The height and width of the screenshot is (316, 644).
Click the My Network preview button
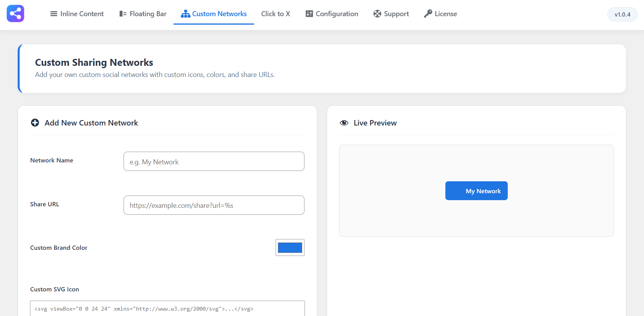(x=477, y=191)
